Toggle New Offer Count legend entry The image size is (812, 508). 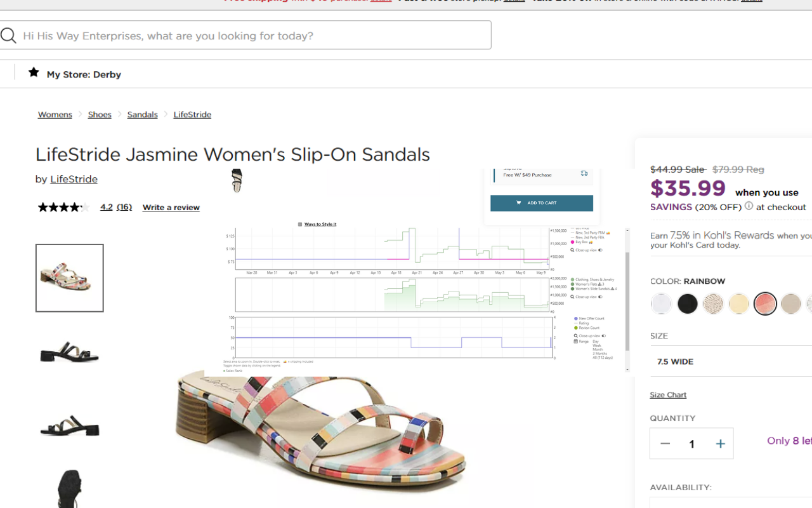tap(589, 318)
